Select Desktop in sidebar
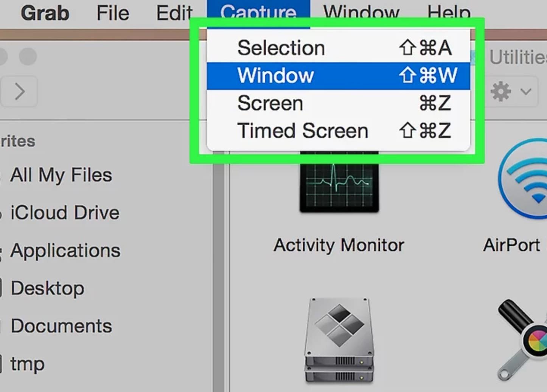Viewport: 547px width, 392px height. pos(47,288)
